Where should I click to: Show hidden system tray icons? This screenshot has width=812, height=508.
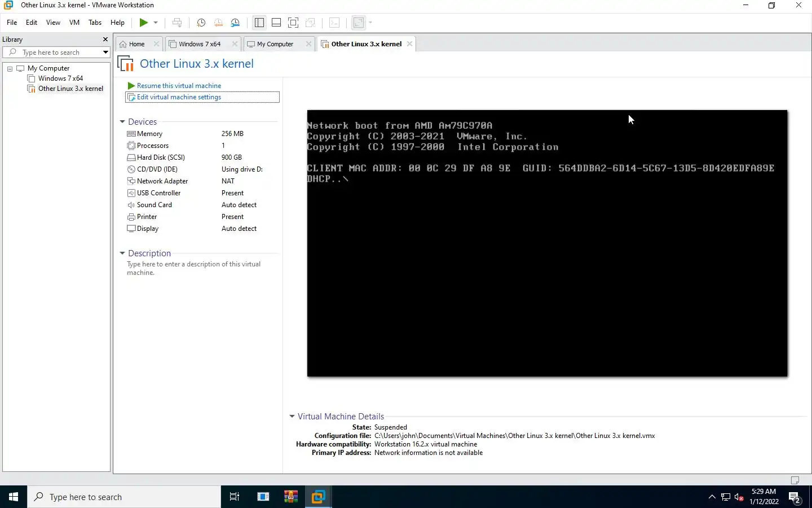[712, 497]
